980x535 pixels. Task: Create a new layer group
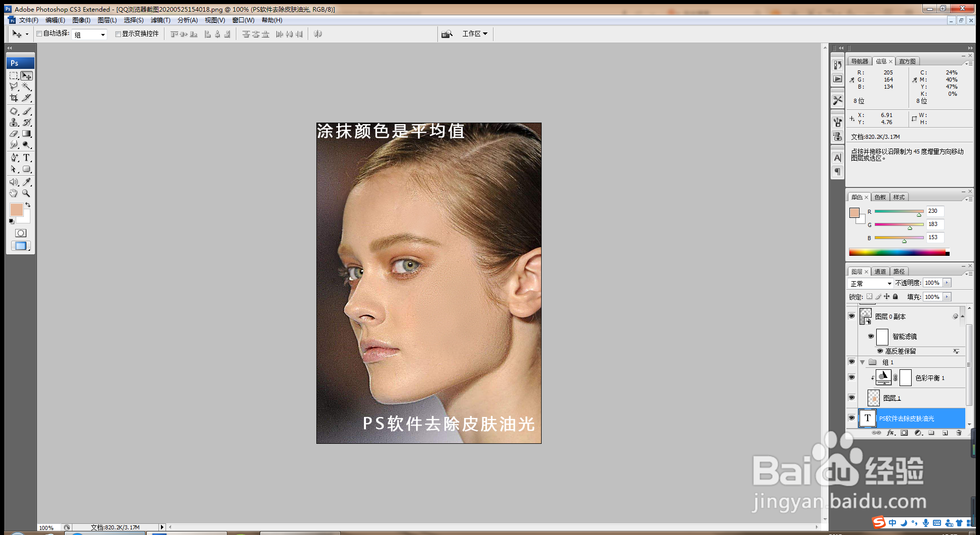pos(931,433)
